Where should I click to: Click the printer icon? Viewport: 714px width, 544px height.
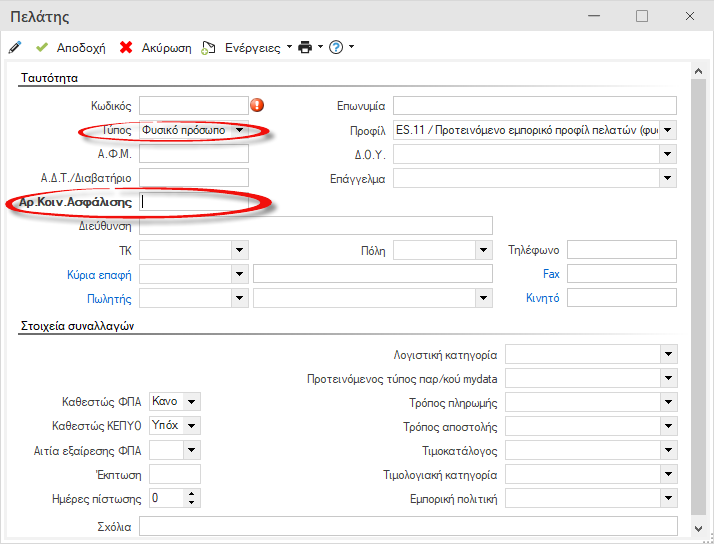(x=305, y=47)
